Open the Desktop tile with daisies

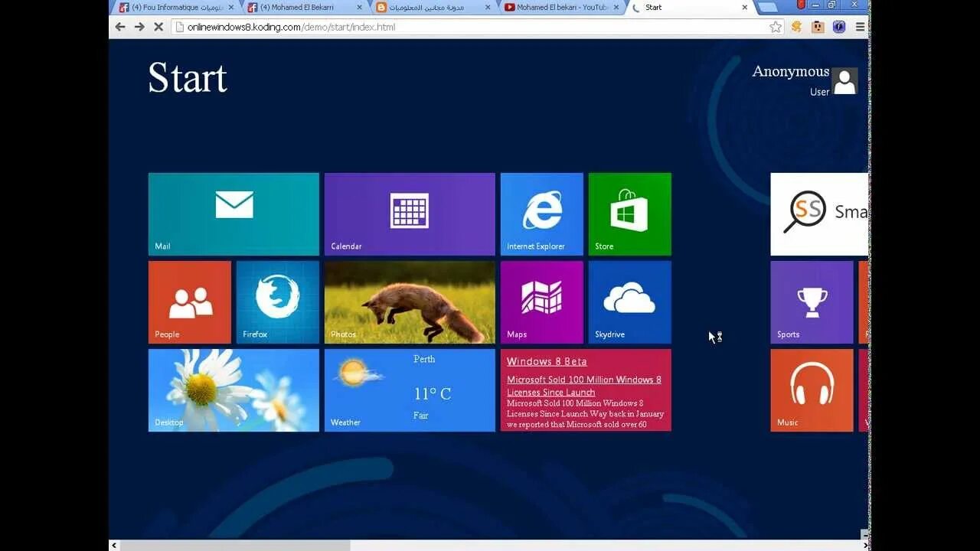[234, 390]
